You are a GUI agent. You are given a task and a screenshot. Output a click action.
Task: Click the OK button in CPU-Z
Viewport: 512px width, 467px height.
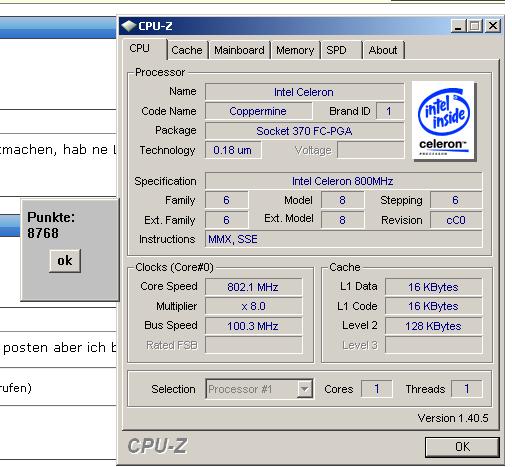tap(462, 447)
